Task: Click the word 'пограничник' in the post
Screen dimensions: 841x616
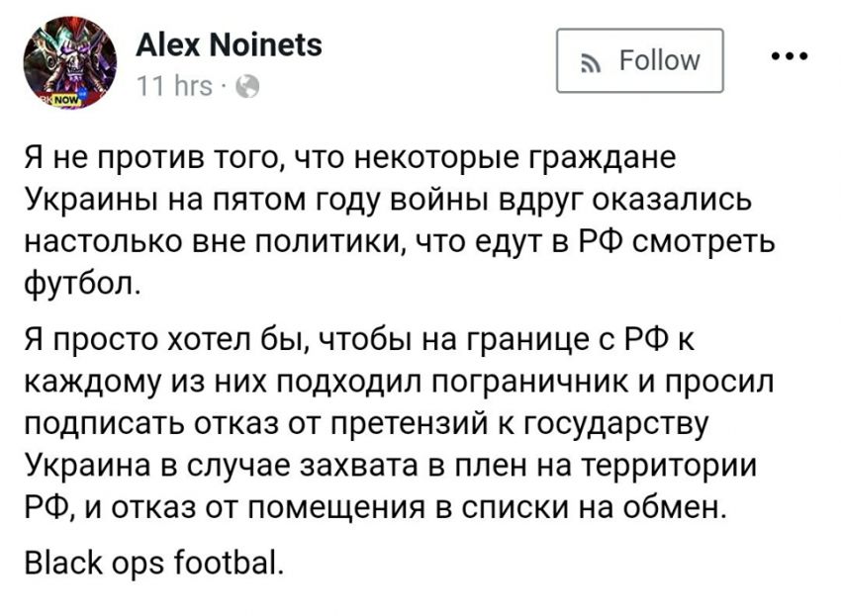Action: [531, 383]
